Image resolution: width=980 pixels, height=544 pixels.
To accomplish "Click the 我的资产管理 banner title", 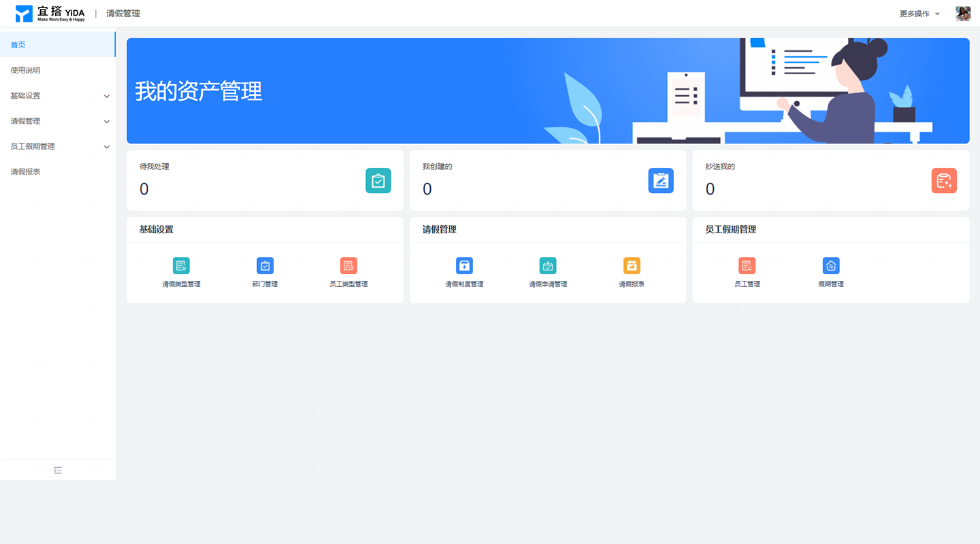I will pyautogui.click(x=199, y=91).
